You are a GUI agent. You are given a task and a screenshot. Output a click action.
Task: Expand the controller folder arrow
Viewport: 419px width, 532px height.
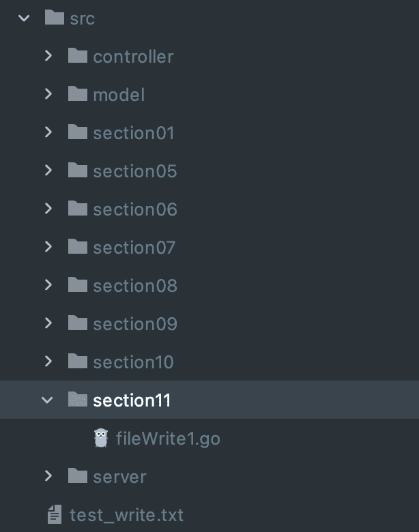(x=48, y=56)
